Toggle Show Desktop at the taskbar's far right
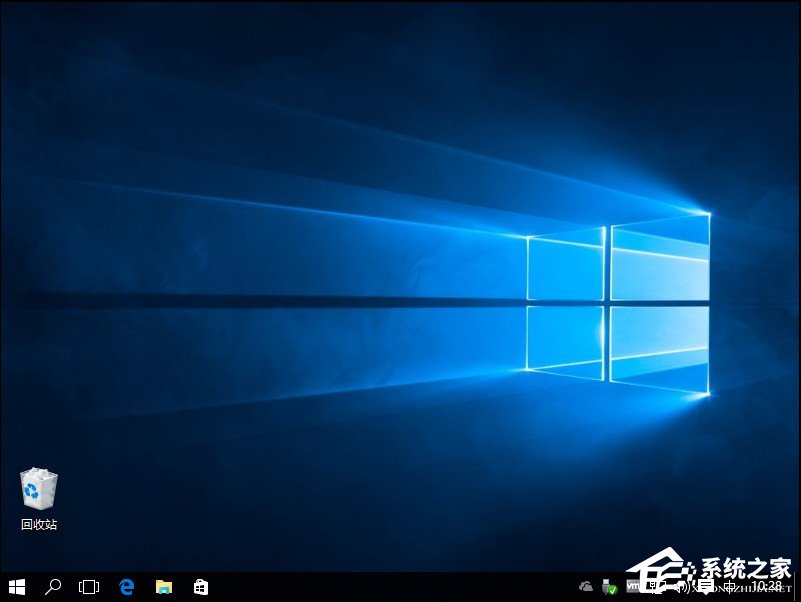The height and width of the screenshot is (602, 801). tap(798, 590)
